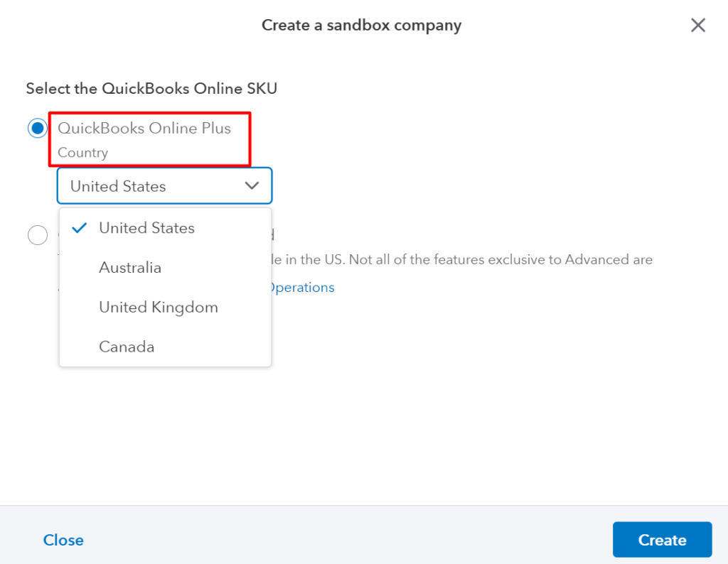728x564 pixels.
Task: Choose United States from the country list
Action: [x=146, y=228]
